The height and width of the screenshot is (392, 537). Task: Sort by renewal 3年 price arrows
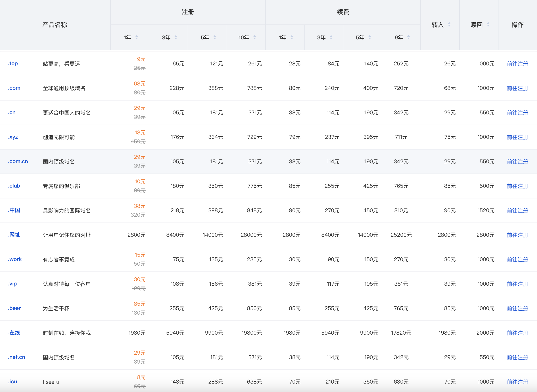pyautogui.click(x=331, y=37)
